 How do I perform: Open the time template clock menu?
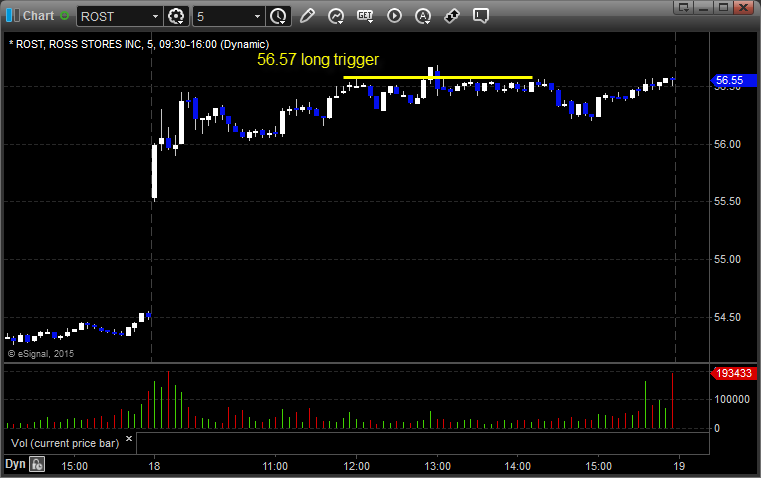[278, 16]
